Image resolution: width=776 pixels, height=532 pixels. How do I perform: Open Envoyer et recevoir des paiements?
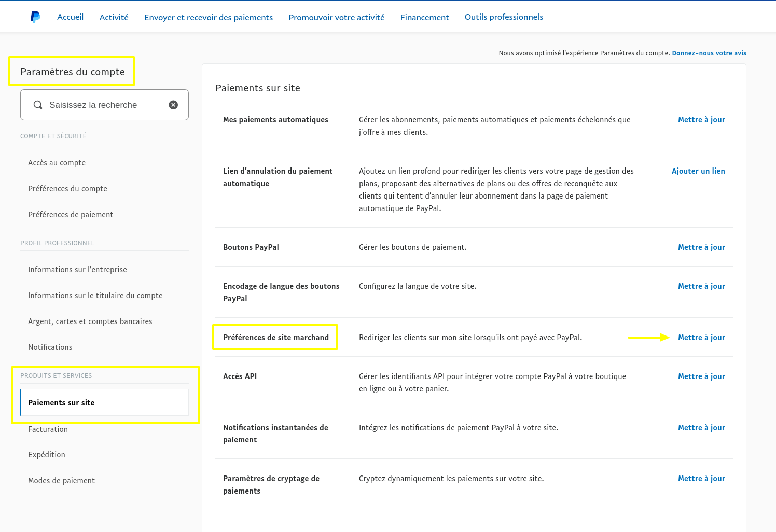pyautogui.click(x=209, y=17)
